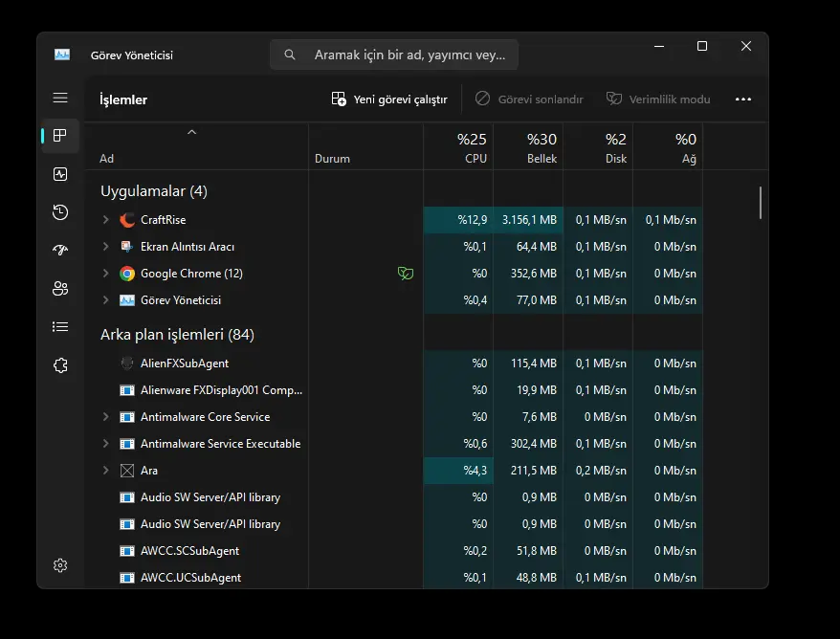The width and height of the screenshot is (840, 639).
Task: Select the Arka plan işlemleri (84) heading
Action: pyautogui.click(x=177, y=335)
